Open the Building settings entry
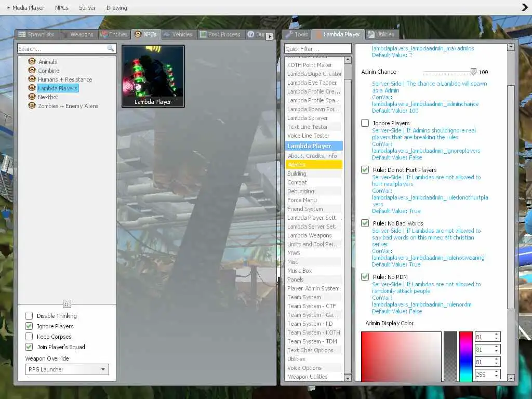532x399 pixels. pyautogui.click(x=314, y=174)
